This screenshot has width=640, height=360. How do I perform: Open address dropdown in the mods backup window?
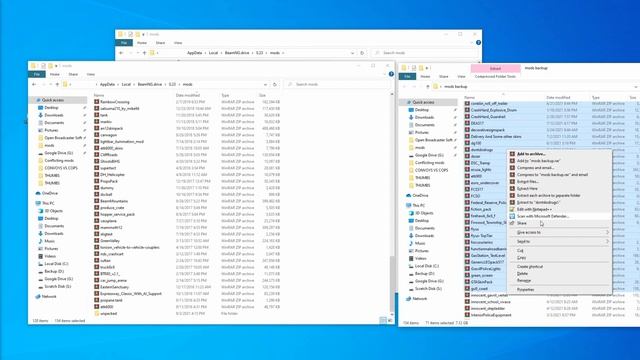point(637,87)
